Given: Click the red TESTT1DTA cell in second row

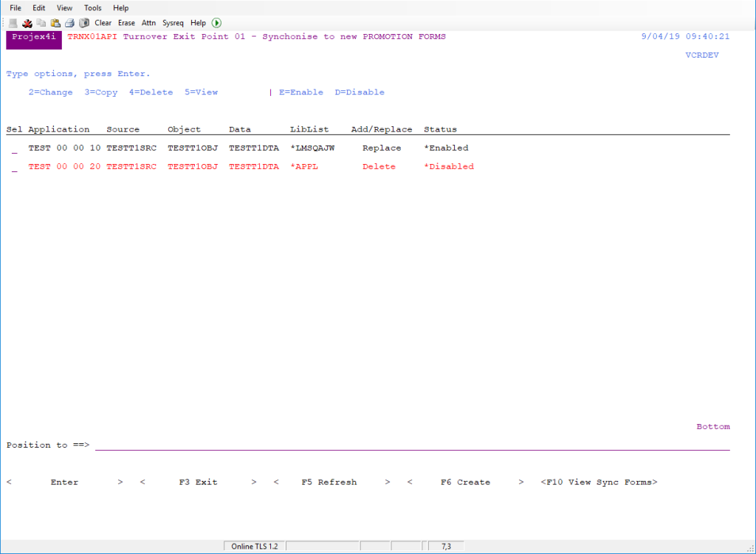Looking at the screenshot, I should pos(254,166).
